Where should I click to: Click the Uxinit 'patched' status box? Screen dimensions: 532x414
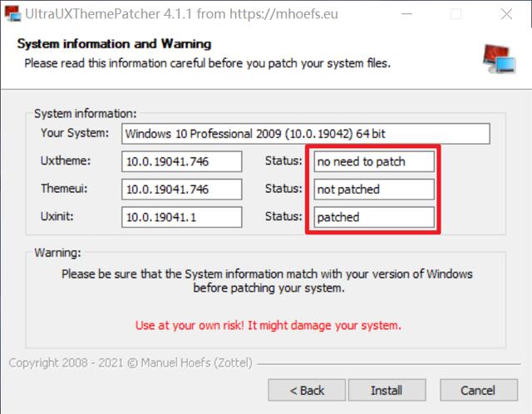coord(374,217)
